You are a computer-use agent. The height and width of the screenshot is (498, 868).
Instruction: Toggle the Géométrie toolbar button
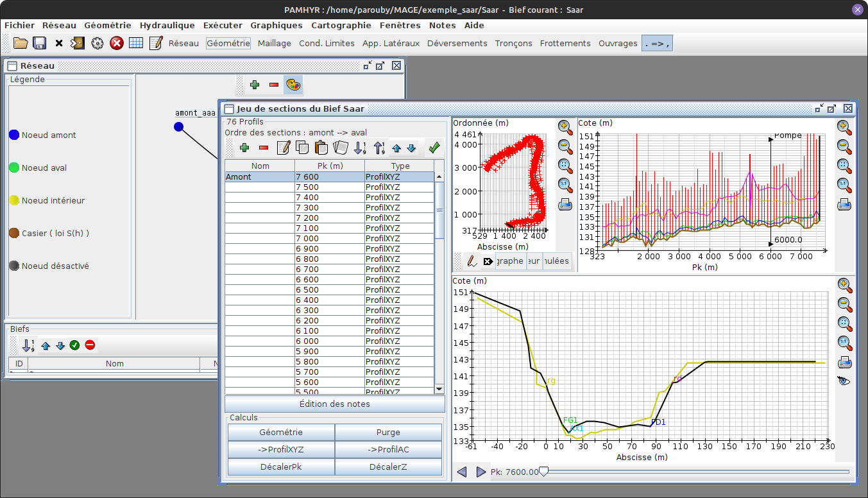[228, 43]
